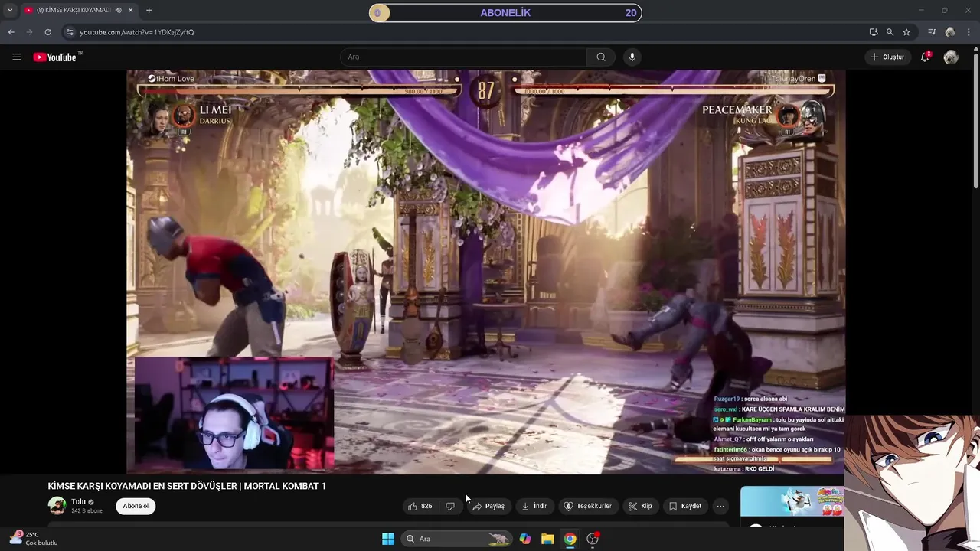
Task: Like the video with thumbs up
Action: [420, 506]
